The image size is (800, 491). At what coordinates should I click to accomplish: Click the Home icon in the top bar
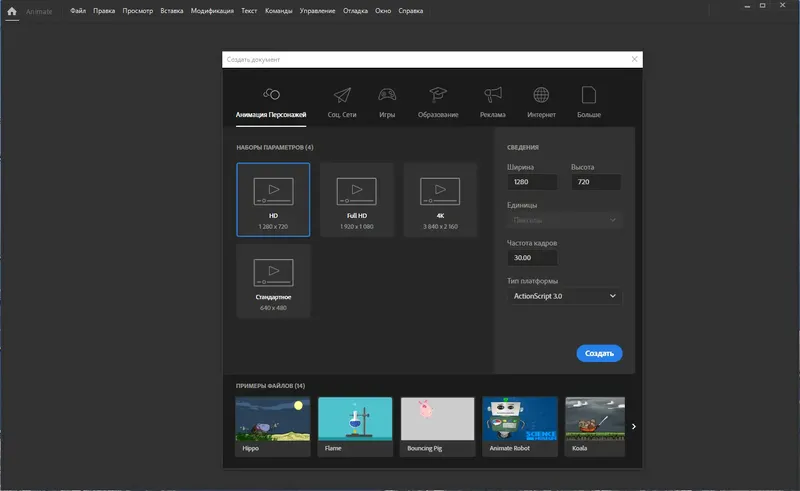point(12,11)
